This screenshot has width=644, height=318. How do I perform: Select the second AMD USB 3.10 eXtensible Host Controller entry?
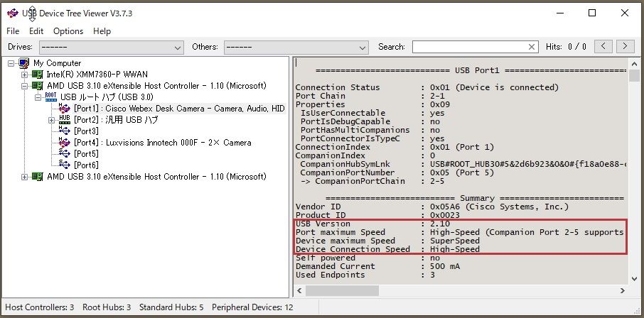point(156,177)
